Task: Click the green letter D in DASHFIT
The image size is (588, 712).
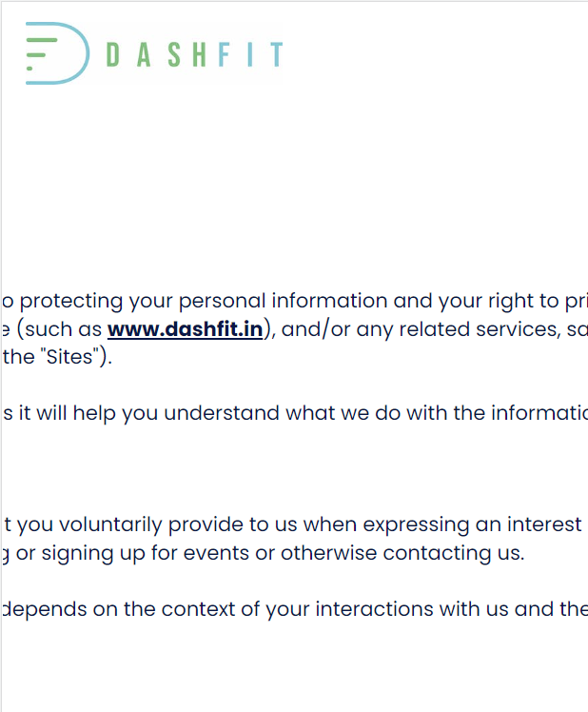Action: pos(112,54)
